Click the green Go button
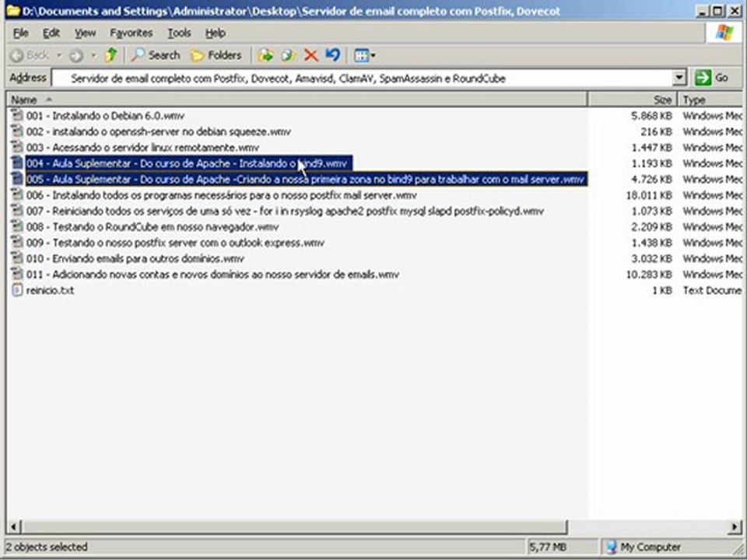This screenshot has height=560, width=747. point(711,78)
